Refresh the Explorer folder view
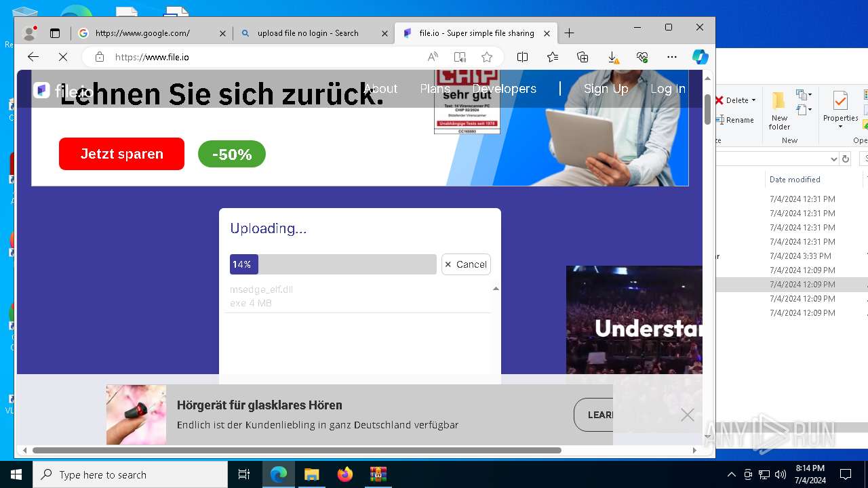 [x=845, y=159]
